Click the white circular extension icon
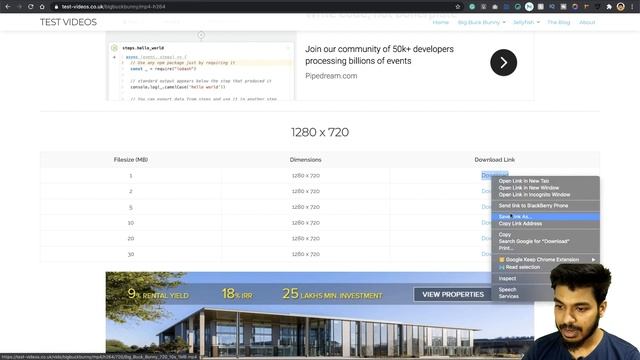The width and height of the screenshot is (640, 360). point(529,7)
